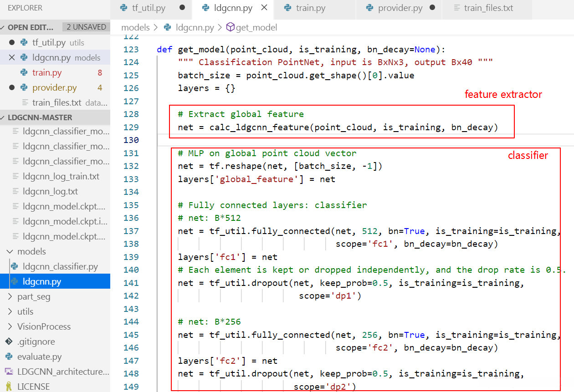This screenshot has width=574, height=392.
Task: Click unsaved dot on provider.py tab
Action: 432,8
